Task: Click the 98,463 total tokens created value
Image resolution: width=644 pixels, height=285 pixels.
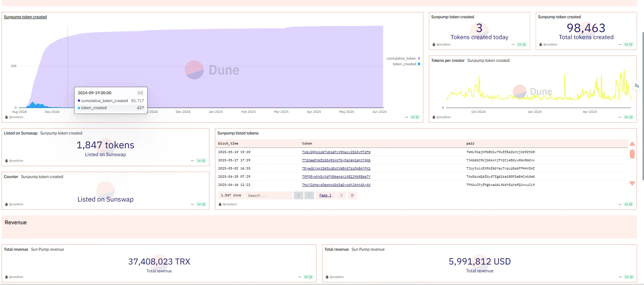Action: pos(586,28)
